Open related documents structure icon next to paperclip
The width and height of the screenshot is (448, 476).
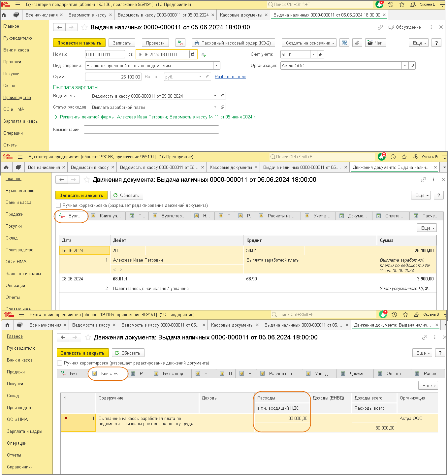(x=344, y=43)
